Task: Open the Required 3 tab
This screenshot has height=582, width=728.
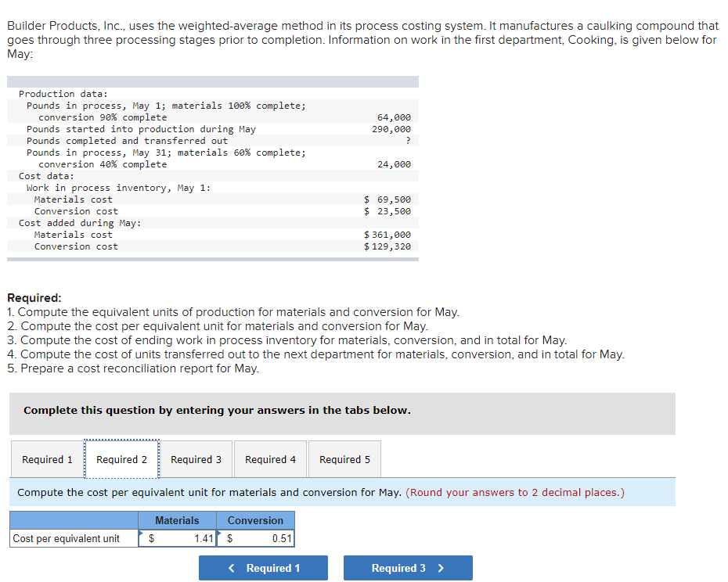Action: [x=196, y=459]
